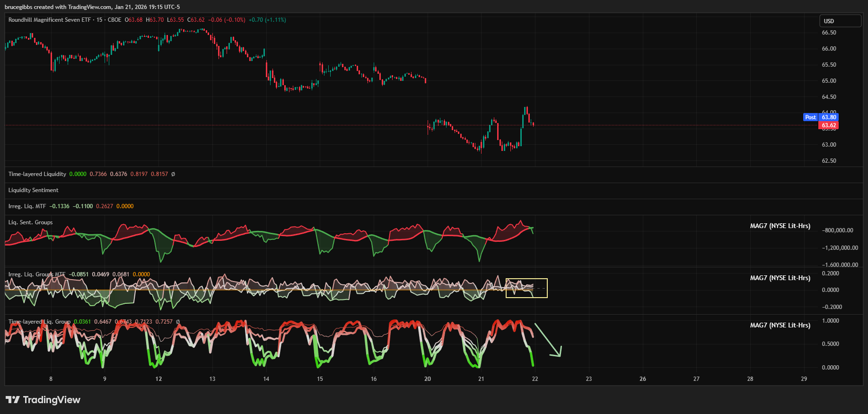The height and width of the screenshot is (414, 868).
Task: Click the ø symbol after Time-layered Liq. Group values
Action: coord(178,322)
